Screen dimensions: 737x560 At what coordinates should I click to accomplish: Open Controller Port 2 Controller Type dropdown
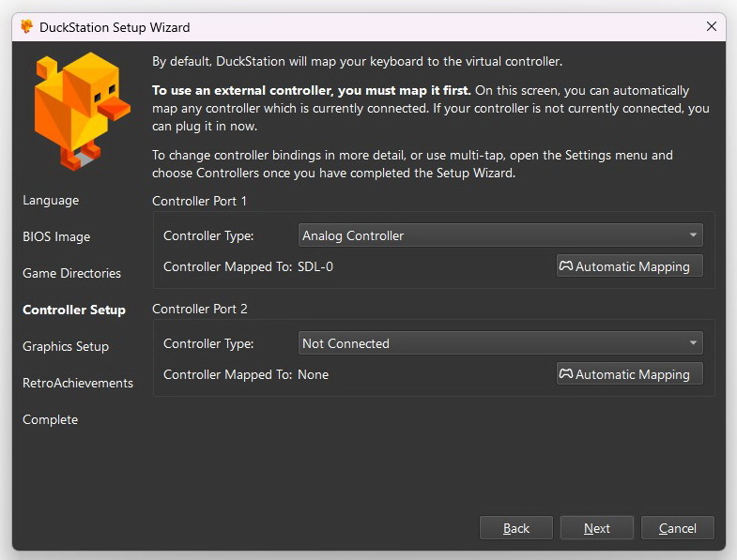500,343
